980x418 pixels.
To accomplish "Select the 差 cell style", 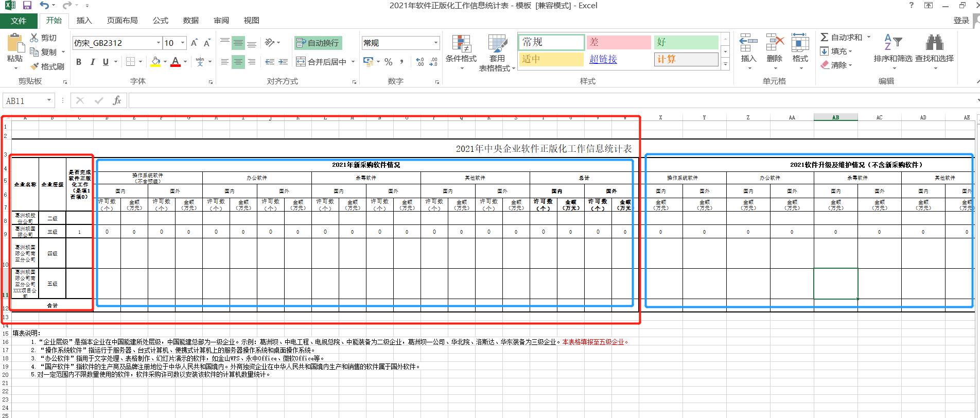I will pyautogui.click(x=618, y=42).
